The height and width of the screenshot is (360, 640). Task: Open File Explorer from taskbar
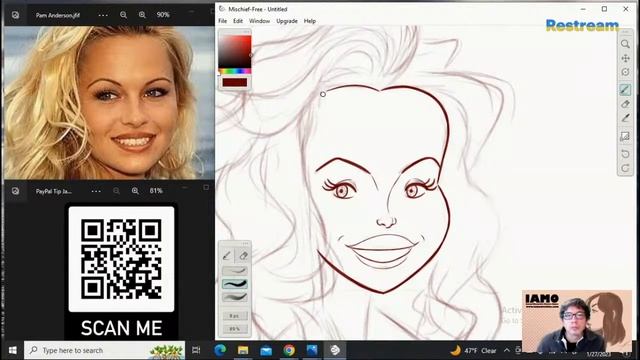pos(243,350)
